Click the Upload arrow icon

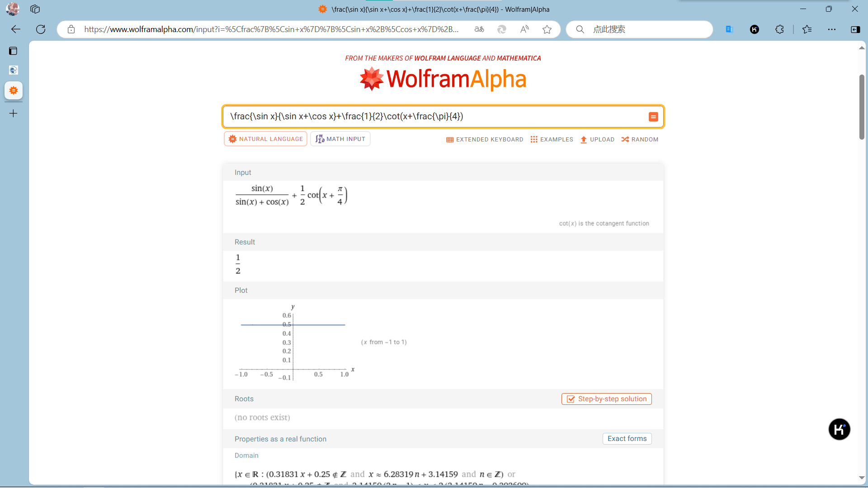point(584,140)
